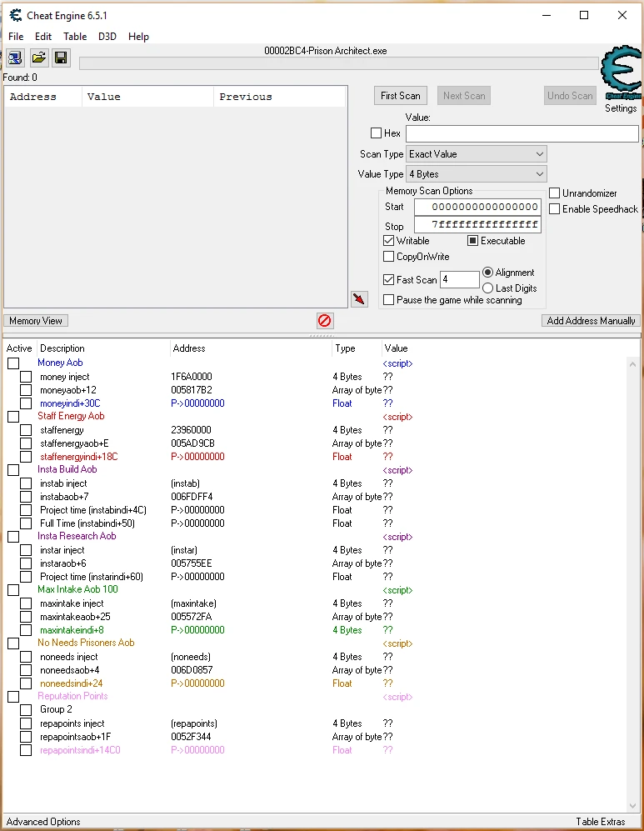
Task: Toggle the Writable checkbox
Action: point(389,241)
